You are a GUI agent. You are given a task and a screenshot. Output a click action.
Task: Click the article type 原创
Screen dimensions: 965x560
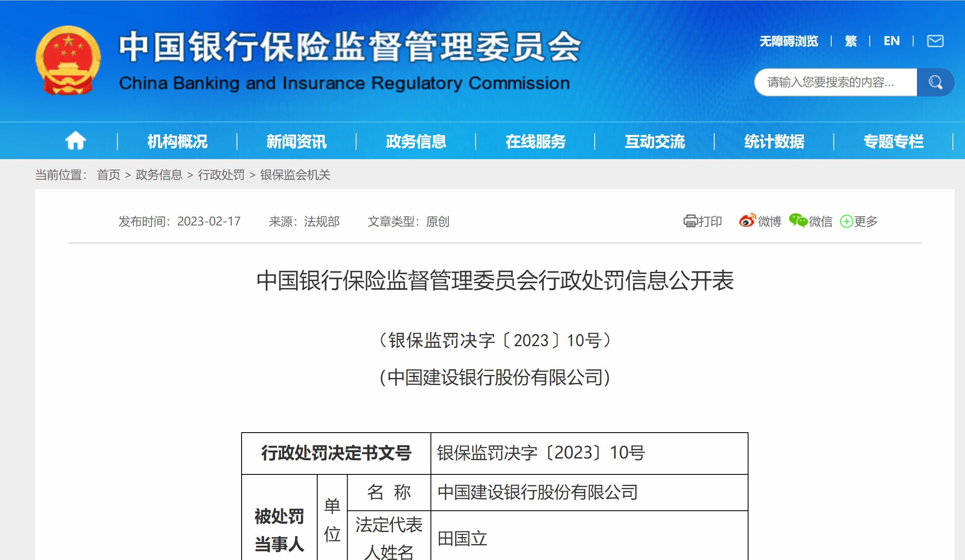[x=438, y=221]
